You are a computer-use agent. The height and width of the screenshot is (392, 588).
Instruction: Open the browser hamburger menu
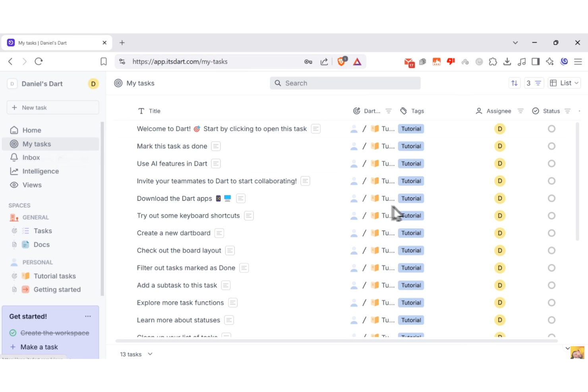578,62
